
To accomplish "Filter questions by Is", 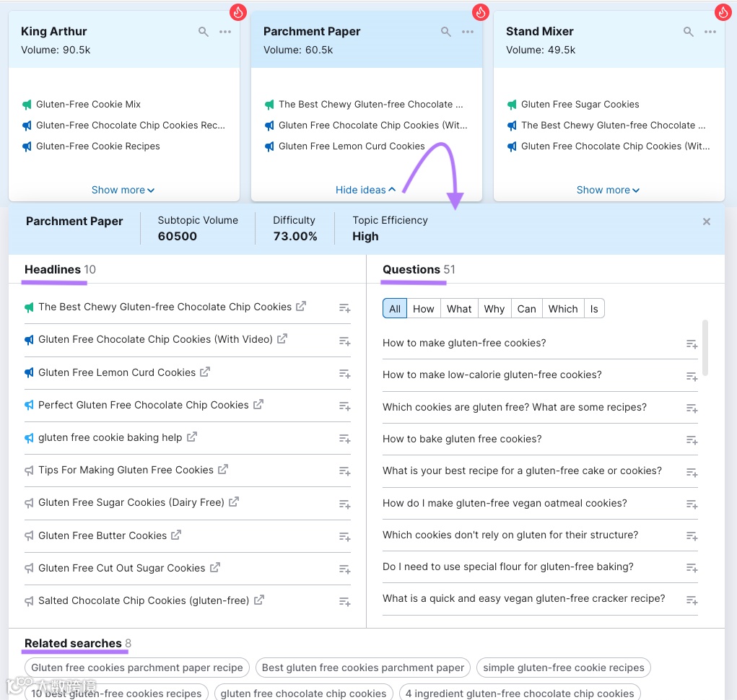I will [x=594, y=309].
